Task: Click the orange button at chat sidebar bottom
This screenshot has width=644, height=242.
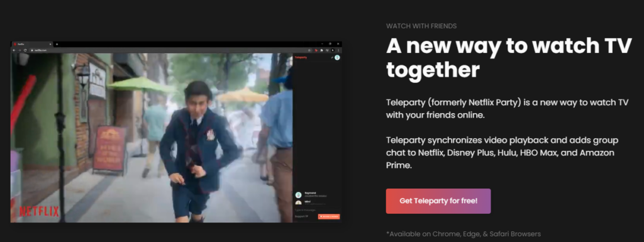Action: tap(329, 217)
